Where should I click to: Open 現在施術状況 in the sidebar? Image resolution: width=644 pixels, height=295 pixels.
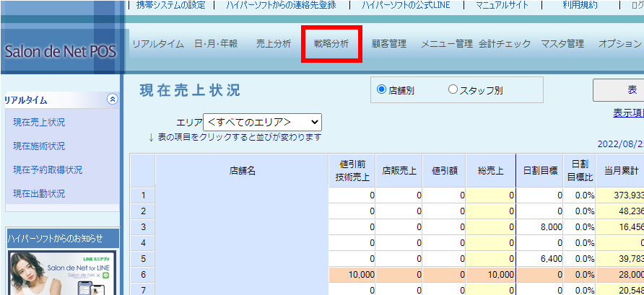(39, 146)
